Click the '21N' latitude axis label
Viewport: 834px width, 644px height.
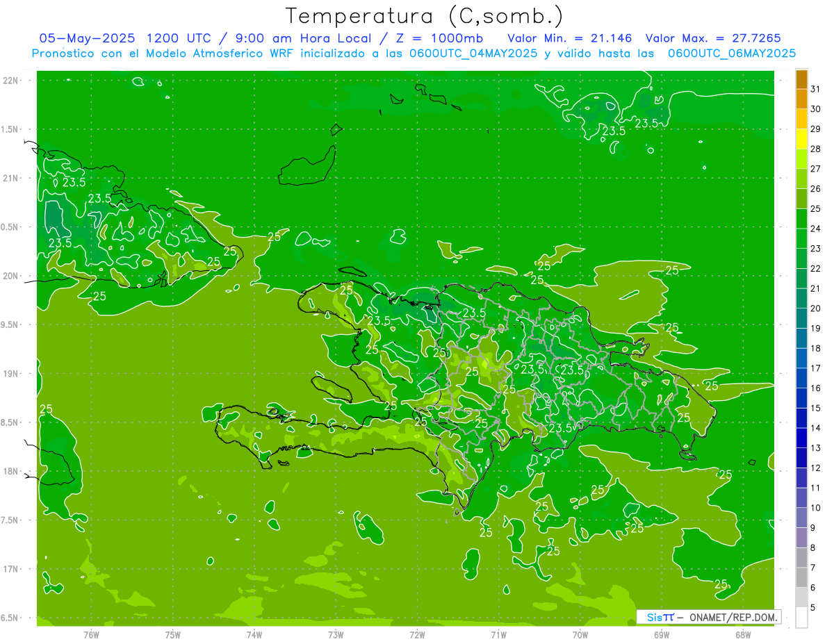[x=10, y=179]
